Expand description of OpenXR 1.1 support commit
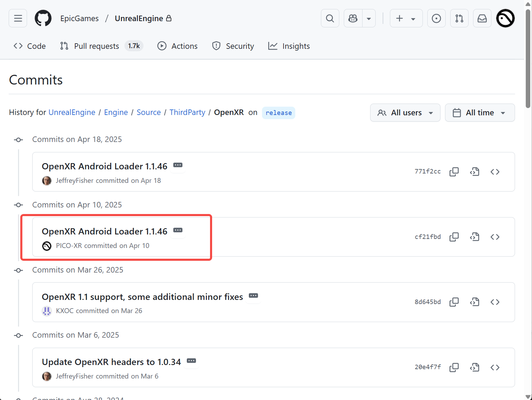 click(253, 296)
